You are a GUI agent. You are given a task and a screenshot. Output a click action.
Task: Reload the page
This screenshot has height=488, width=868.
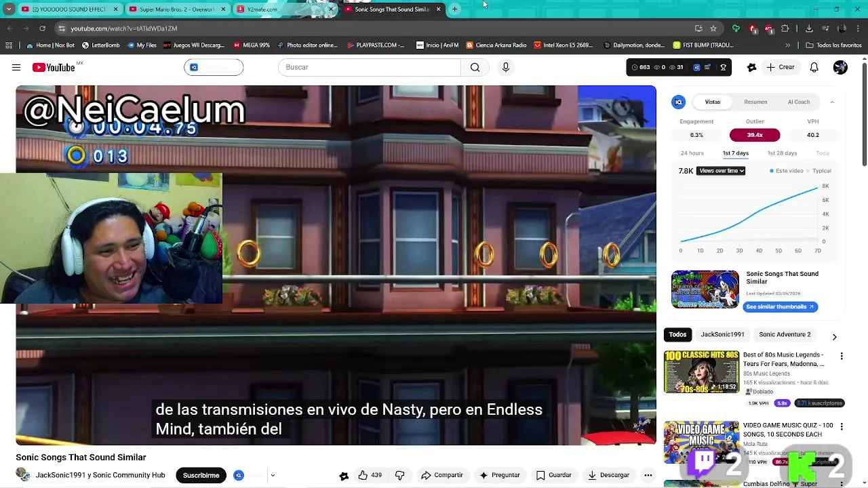[42, 28]
